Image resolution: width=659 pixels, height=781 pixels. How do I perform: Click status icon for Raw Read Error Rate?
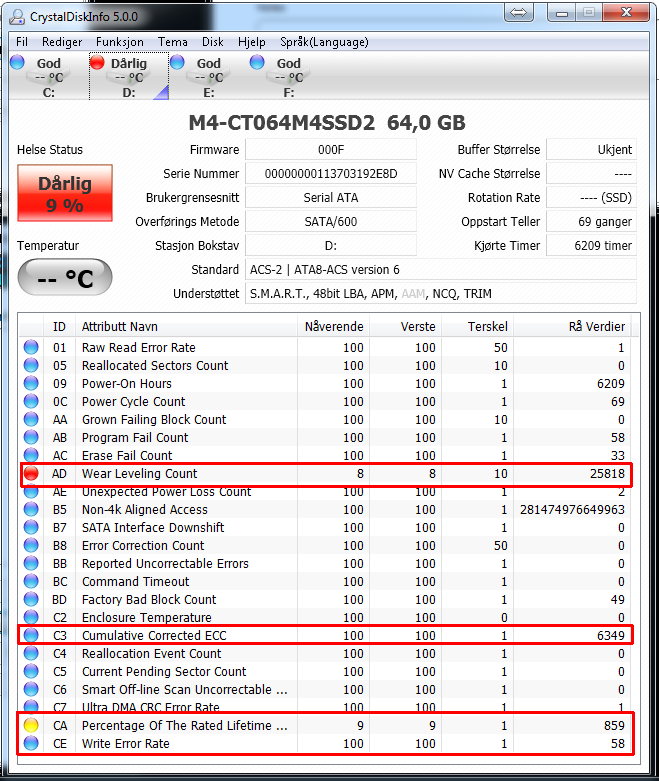tap(31, 347)
